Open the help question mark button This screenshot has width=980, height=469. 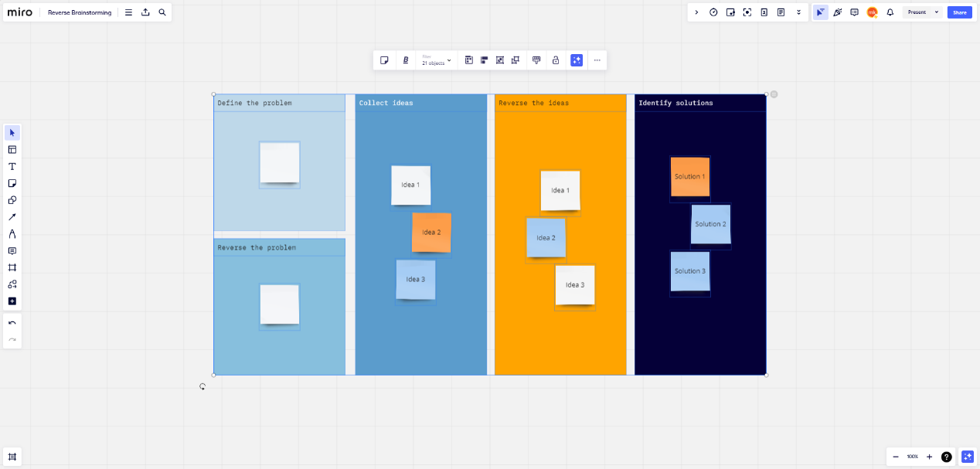pos(947,457)
